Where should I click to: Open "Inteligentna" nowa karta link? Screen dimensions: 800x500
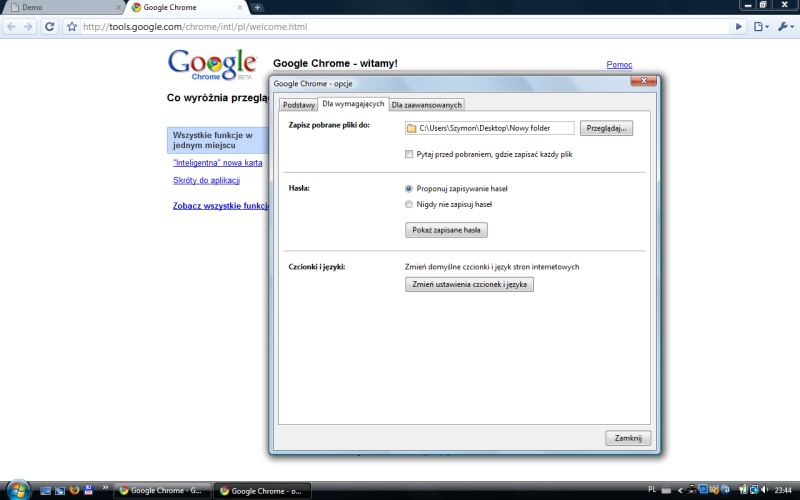(218, 163)
